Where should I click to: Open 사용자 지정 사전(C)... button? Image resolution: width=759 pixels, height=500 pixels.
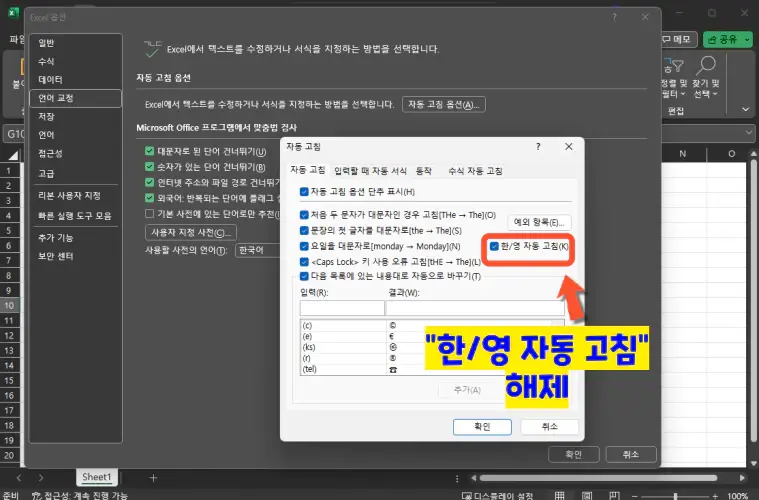pyautogui.click(x=191, y=232)
